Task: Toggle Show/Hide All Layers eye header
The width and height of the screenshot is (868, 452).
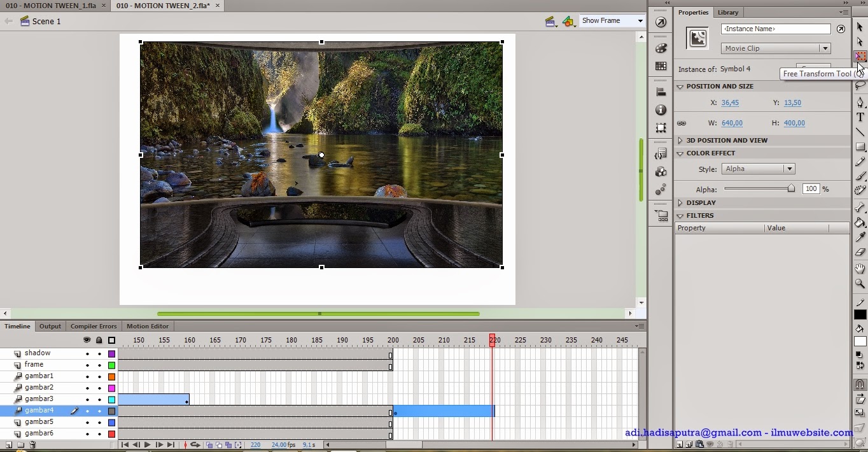Action: pyautogui.click(x=87, y=341)
